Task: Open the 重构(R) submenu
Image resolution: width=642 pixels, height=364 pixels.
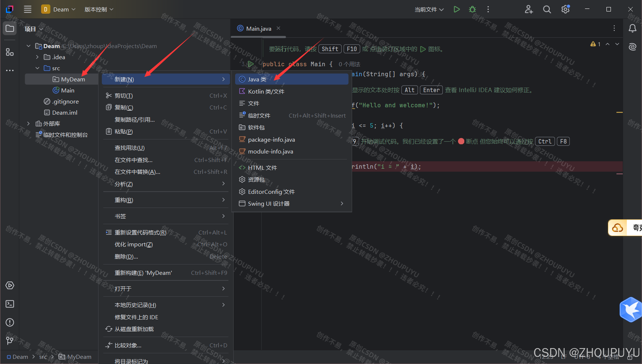Action: point(166,200)
